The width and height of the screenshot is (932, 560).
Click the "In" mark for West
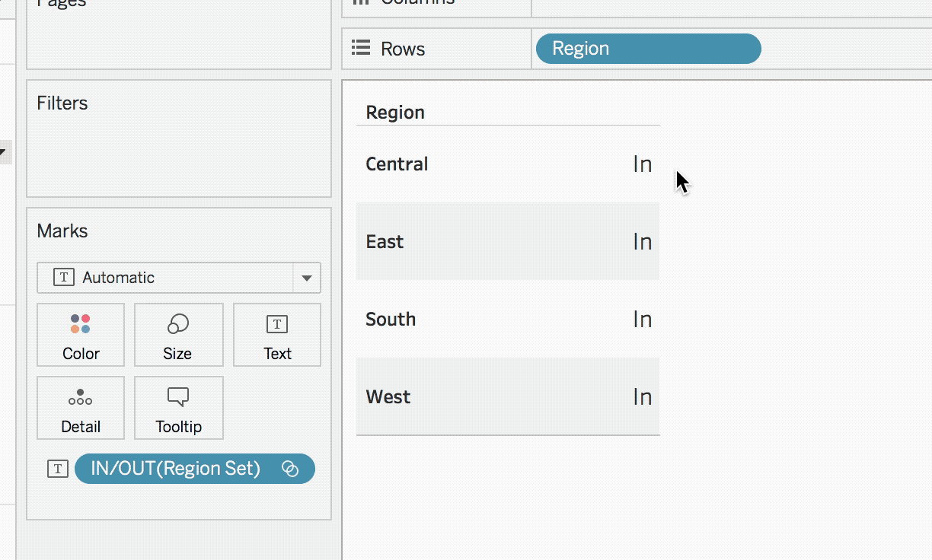pyautogui.click(x=642, y=397)
